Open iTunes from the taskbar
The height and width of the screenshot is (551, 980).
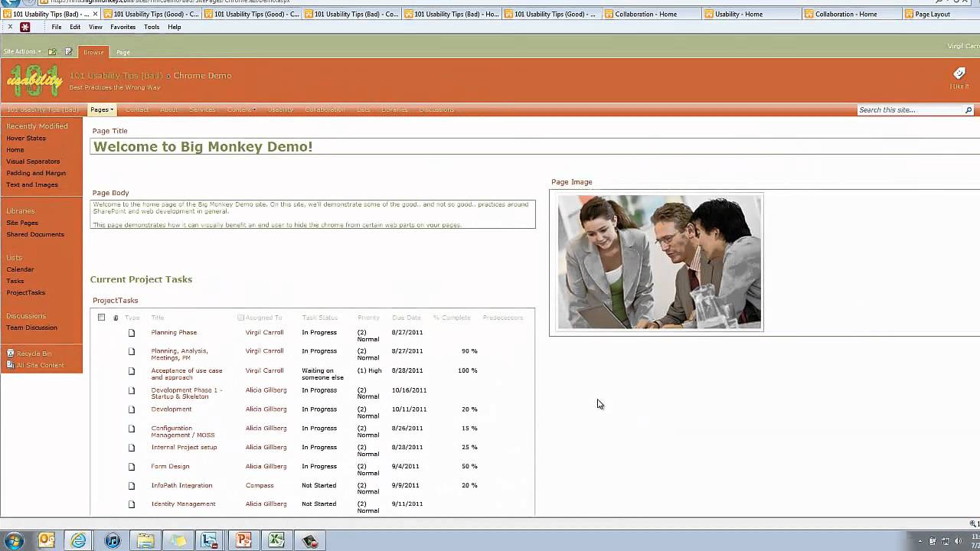click(x=113, y=541)
